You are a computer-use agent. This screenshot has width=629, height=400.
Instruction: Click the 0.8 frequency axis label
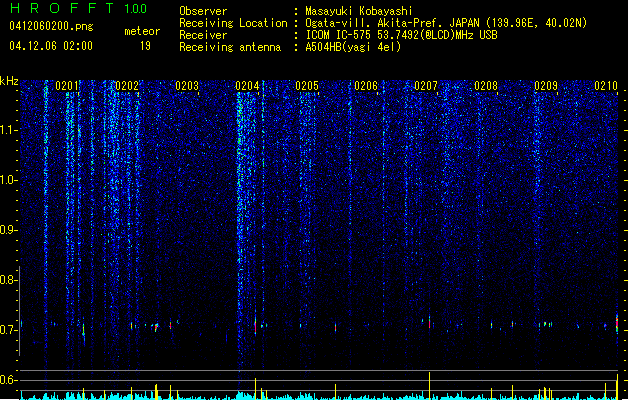point(8,280)
